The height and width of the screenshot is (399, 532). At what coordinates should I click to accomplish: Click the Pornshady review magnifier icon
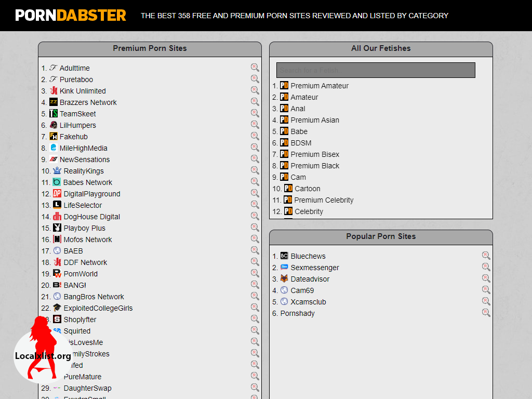pos(486,313)
